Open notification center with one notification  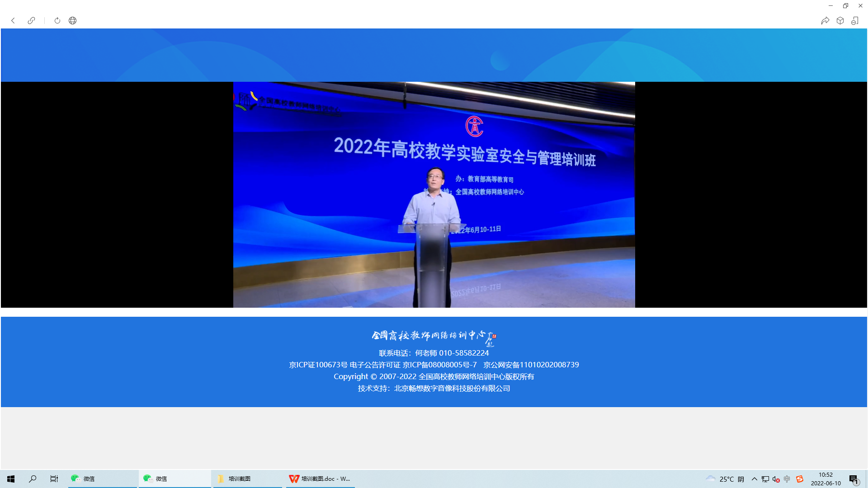point(854,479)
